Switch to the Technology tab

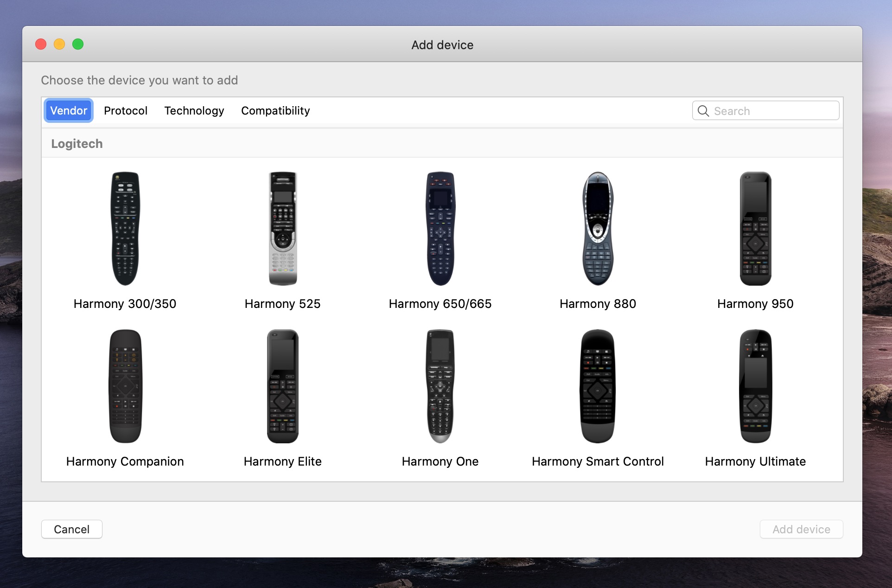tap(194, 111)
